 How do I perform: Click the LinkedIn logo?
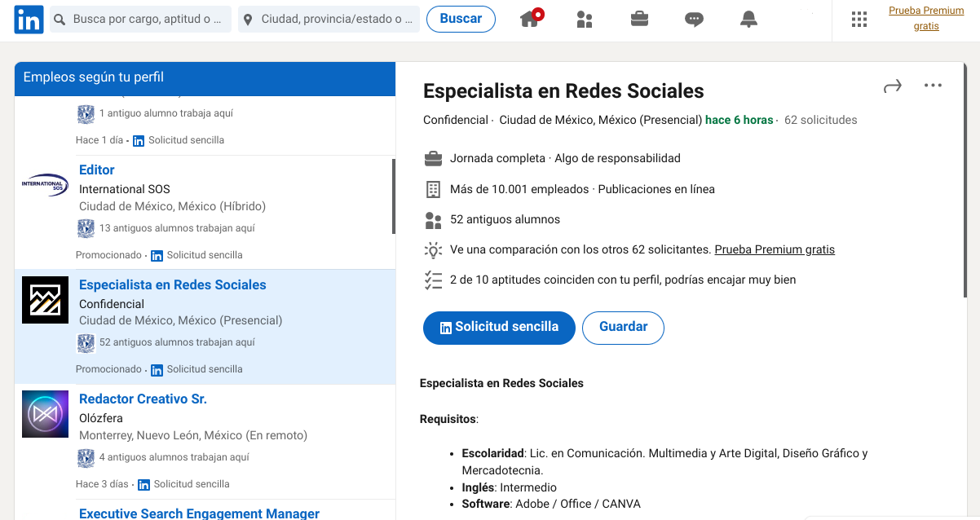pos(28,19)
